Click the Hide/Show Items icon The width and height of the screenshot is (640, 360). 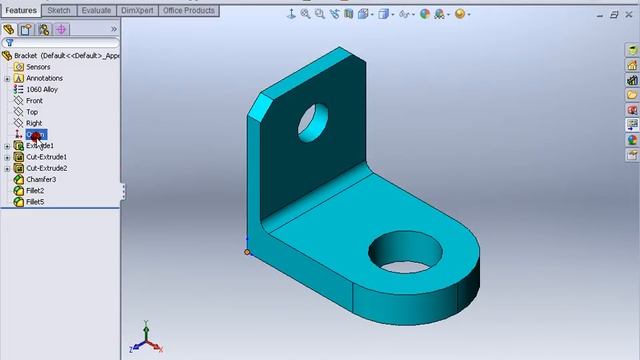404,14
